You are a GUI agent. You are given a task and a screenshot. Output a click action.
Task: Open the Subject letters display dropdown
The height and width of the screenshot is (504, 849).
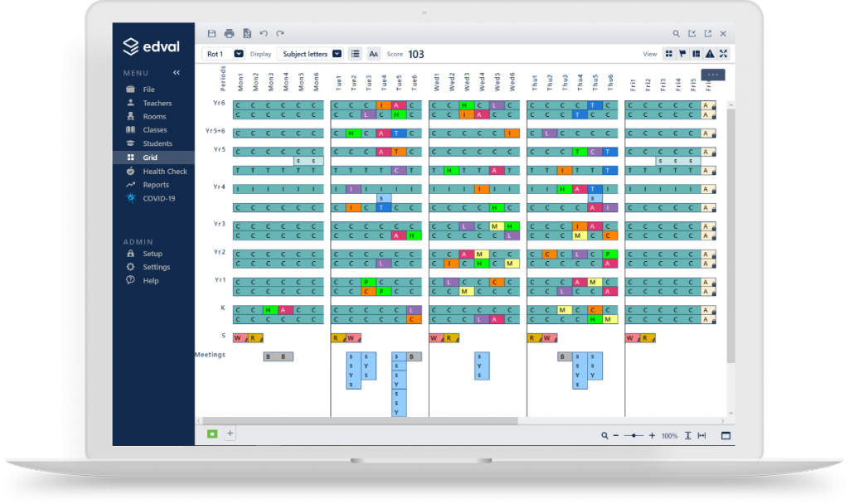pos(336,53)
